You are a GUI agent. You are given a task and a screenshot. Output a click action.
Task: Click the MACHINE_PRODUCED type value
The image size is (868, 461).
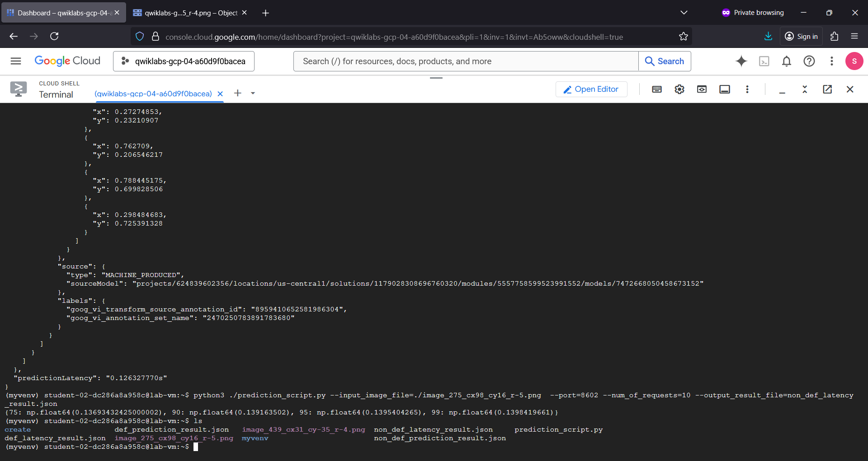point(141,275)
